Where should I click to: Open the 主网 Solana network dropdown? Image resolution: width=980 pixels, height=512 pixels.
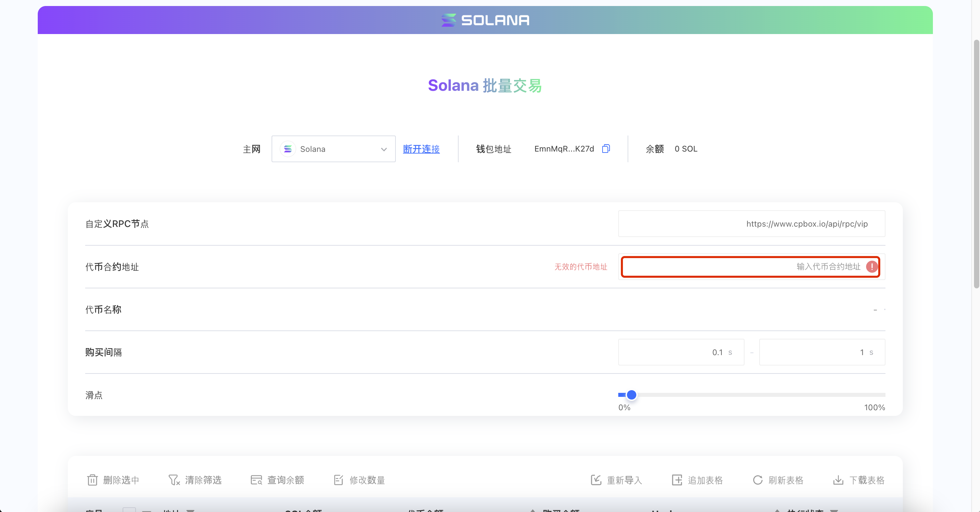333,149
